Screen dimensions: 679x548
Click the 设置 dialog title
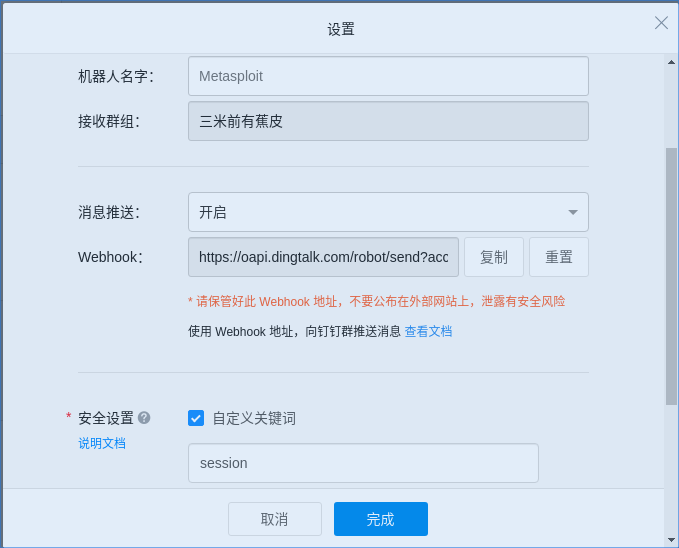(x=341, y=29)
